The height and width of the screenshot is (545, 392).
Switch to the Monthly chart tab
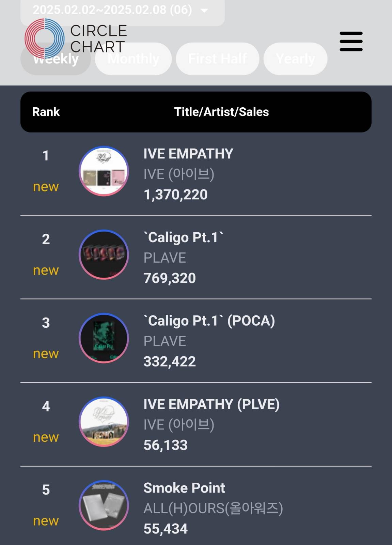[x=133, y=59]
